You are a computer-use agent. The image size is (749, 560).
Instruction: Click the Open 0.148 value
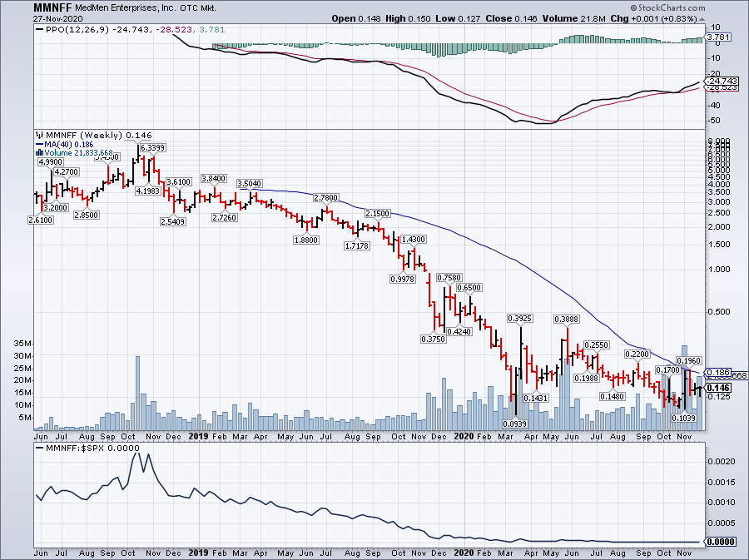coord(356,18)
